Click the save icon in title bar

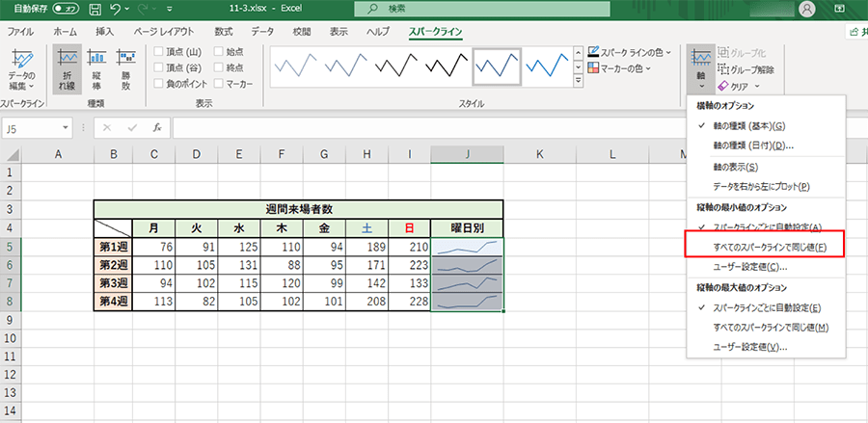tap(94, 9)
